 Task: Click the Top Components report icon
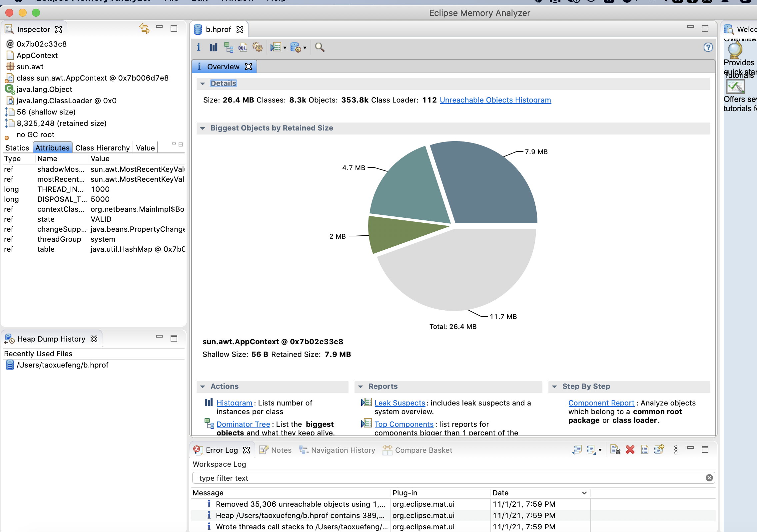click(x=366, y=423)
